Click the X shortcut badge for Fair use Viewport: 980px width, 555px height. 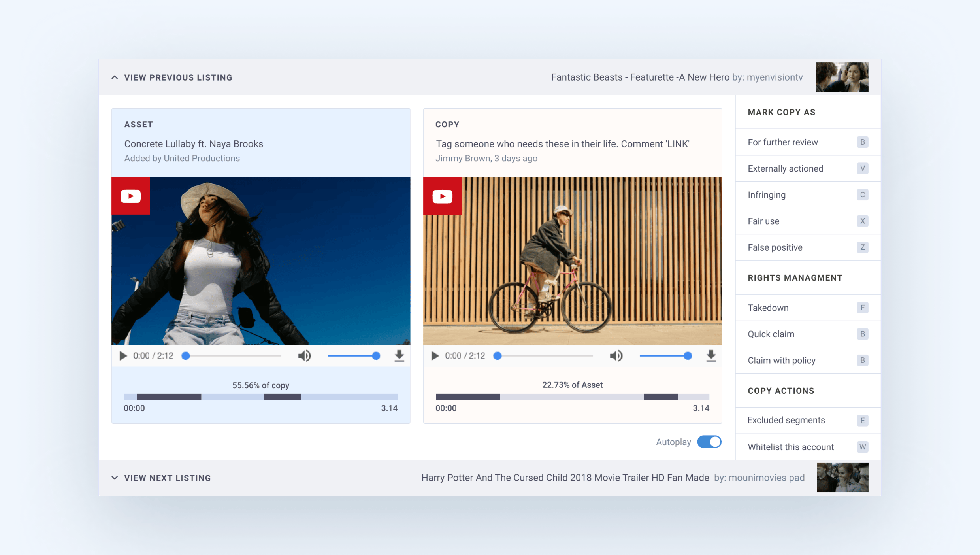click(x=862, y=221)
